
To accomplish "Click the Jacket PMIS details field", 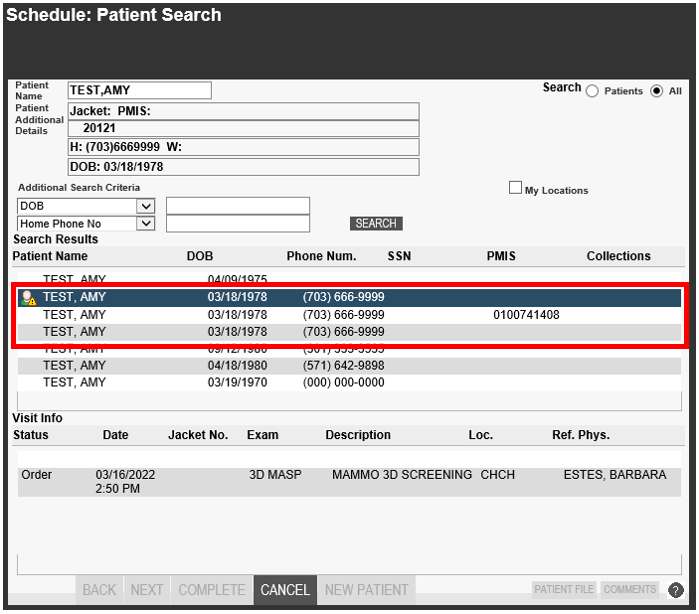I will click(243, 111).
